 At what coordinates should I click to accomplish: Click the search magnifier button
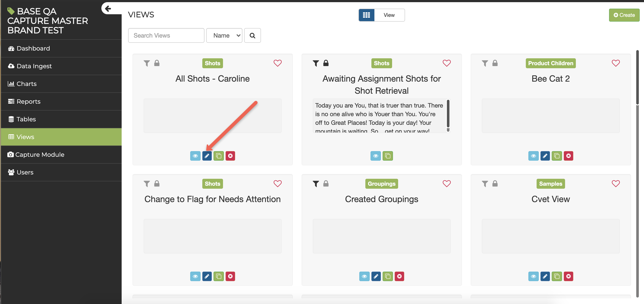(x=252, y=36)
